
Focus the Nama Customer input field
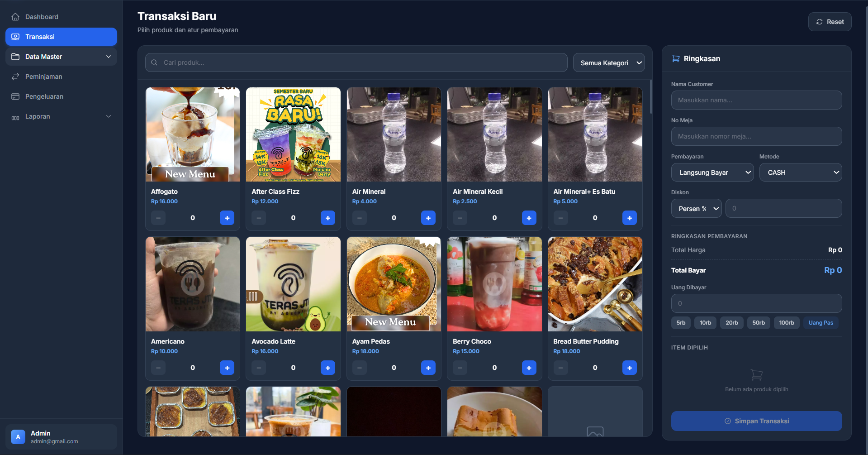point(756,100)
